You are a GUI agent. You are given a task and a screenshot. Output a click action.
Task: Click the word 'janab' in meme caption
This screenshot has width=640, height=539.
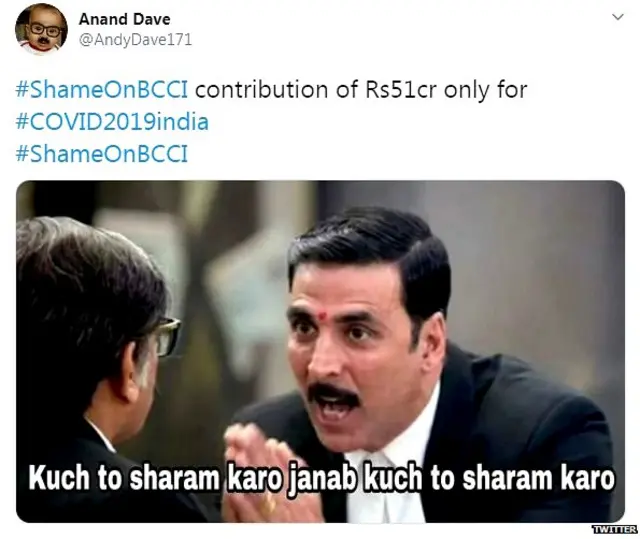point(322,478)
